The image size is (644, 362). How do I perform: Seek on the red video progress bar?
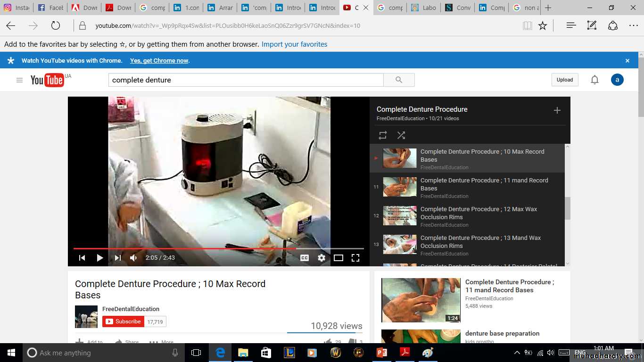pos(189,248)
